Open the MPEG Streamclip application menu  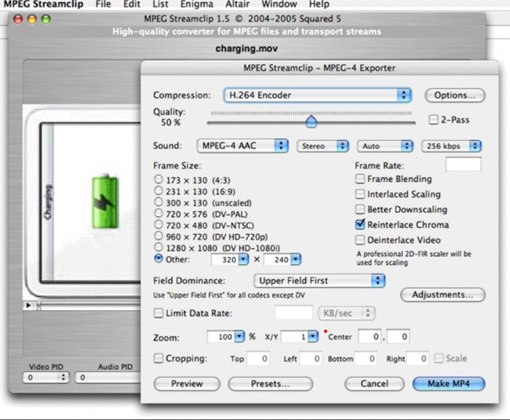coord(43,4)
